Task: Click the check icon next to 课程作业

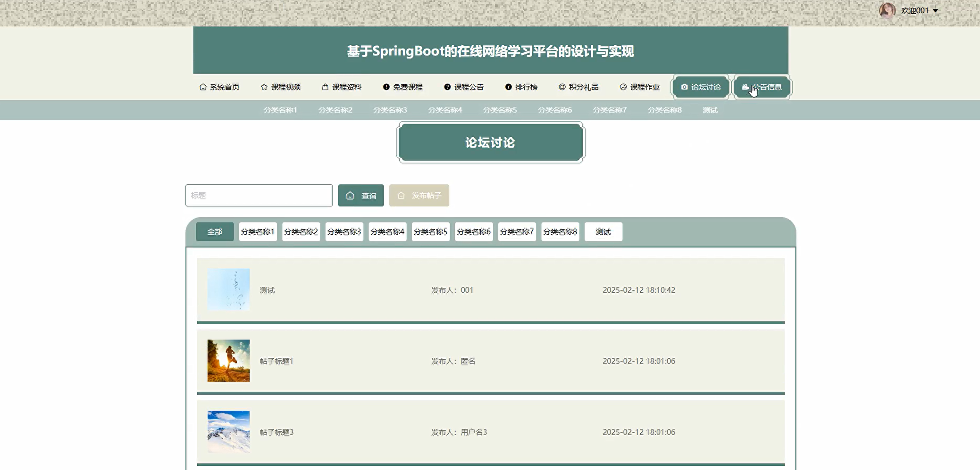Action: (623, 87)
